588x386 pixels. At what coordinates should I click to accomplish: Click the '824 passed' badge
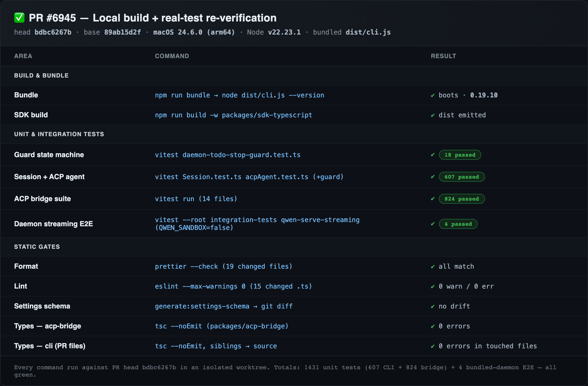462,199
